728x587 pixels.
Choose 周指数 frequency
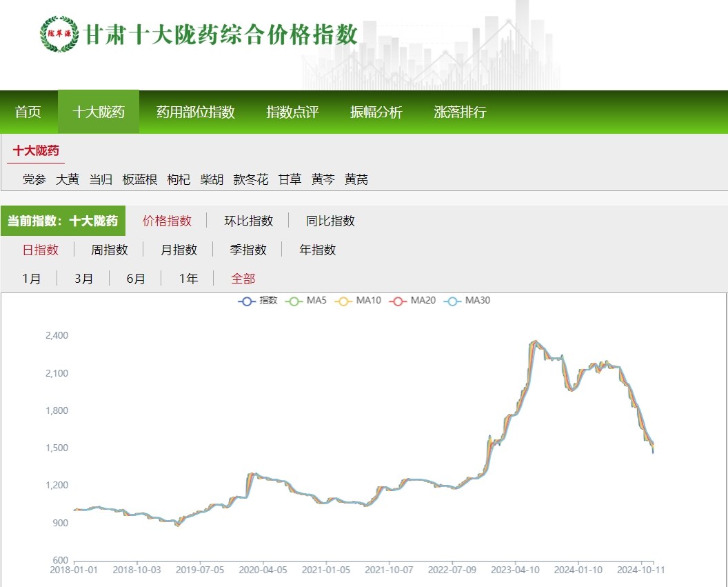pos(109,250)
